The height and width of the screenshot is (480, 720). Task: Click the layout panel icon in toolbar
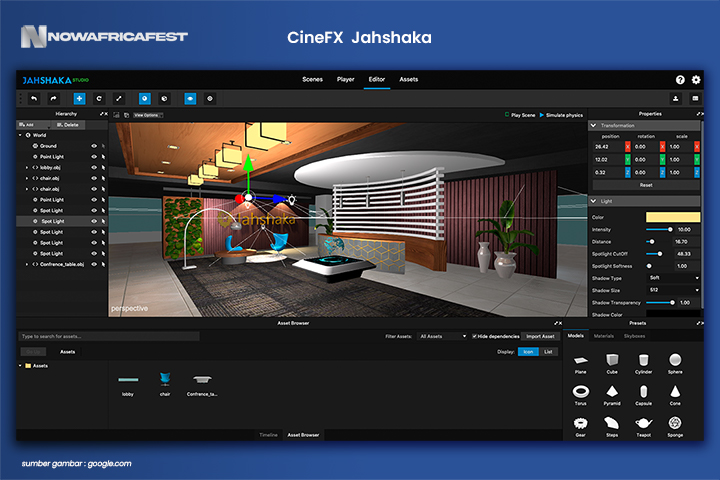tap(695, 98)
